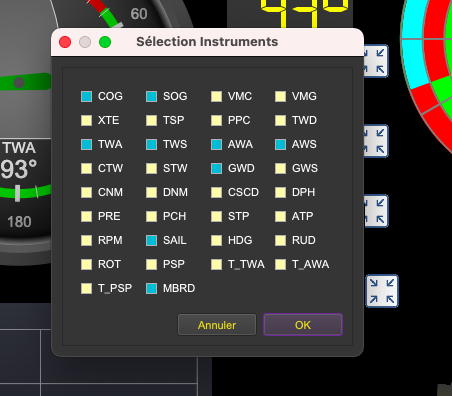This screenshot has width=452, height=396.
Task: Deselect the GWD checkbox
Action: [217, 168]
